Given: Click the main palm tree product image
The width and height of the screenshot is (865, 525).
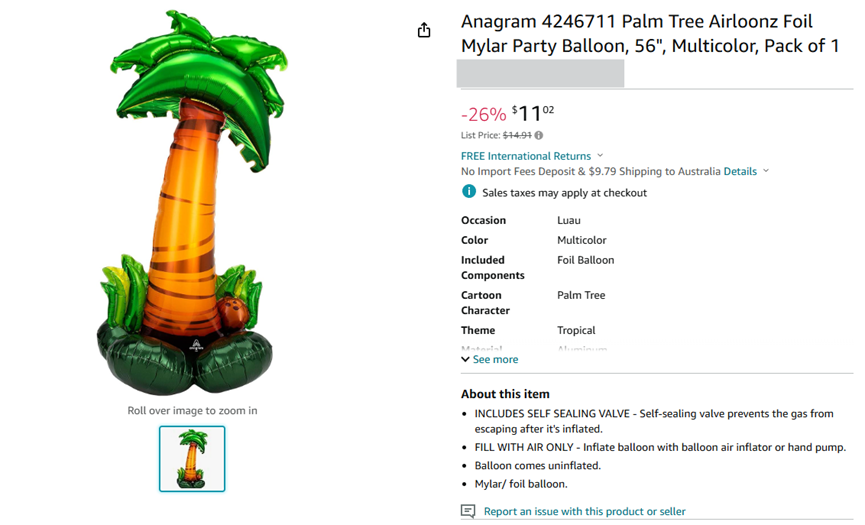Looking at the screenshot, I should pos(192,202).
